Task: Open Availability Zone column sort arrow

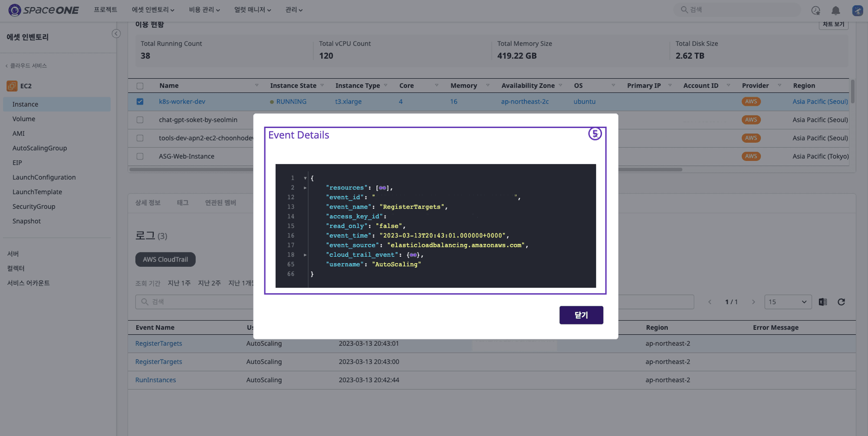Action: (560, 85)
